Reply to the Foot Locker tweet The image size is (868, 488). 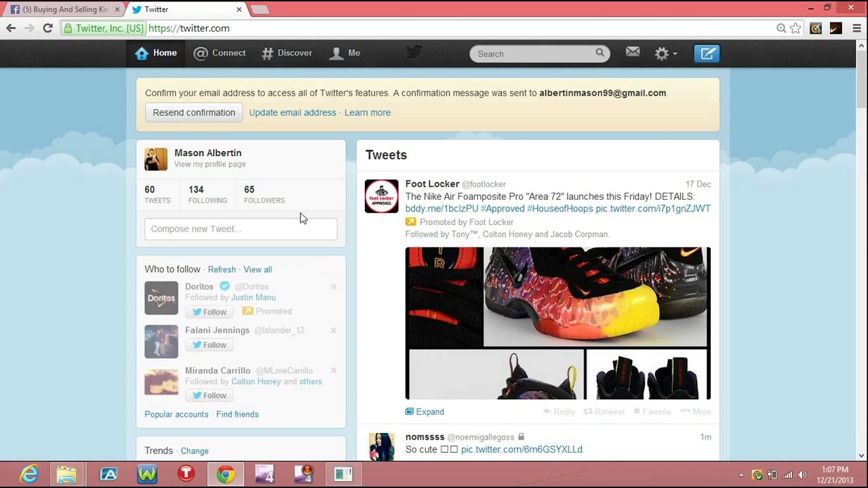559,412
